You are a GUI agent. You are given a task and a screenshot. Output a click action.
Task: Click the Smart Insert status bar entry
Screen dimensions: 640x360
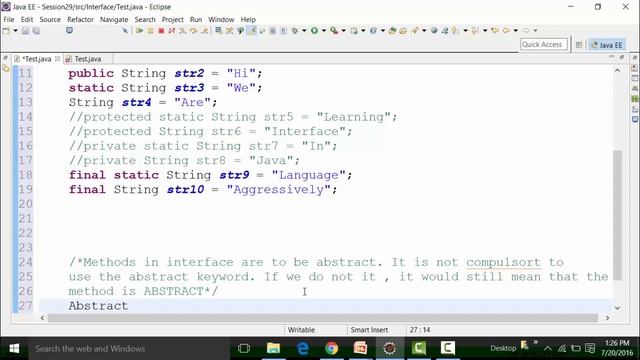pos(369,330)
